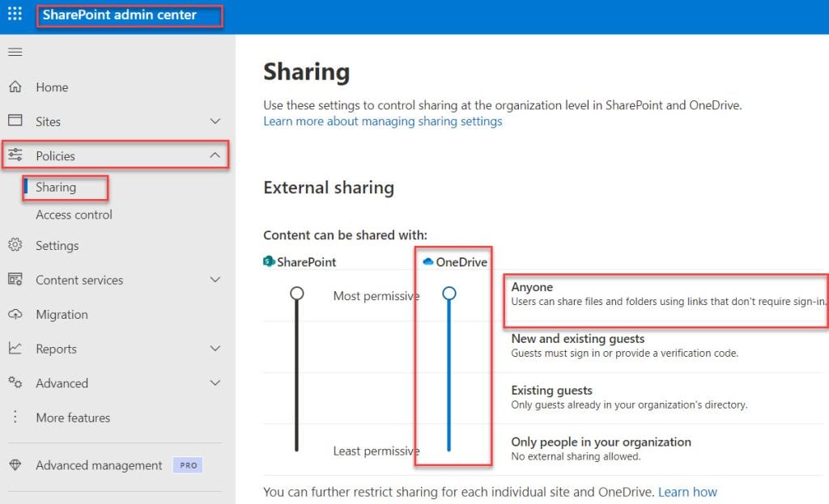The height and width of the screenshot is (504, 829).
Task: Click the Policies sliders icon
Action: pos(15,155)
